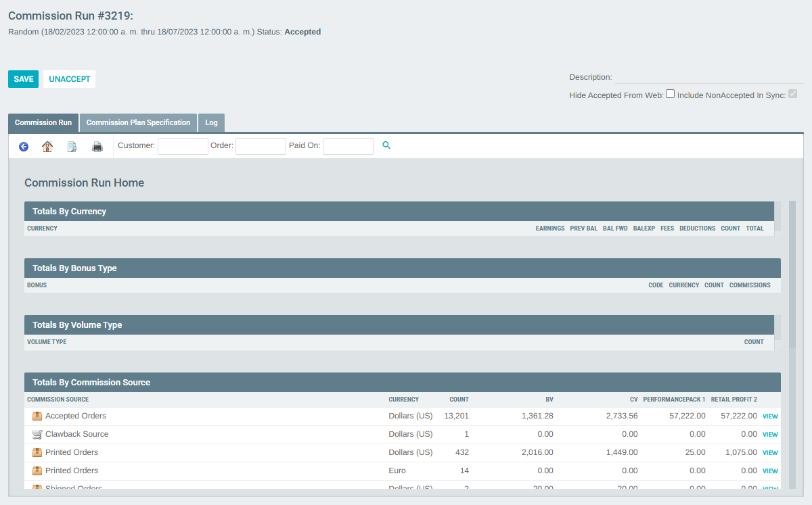Open the report document icon

72,146
